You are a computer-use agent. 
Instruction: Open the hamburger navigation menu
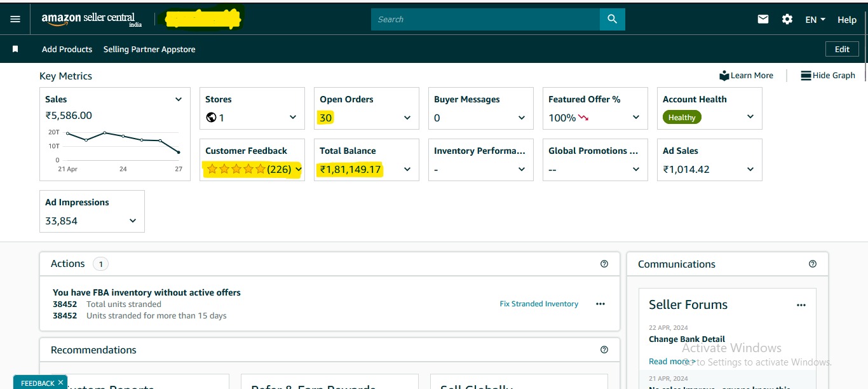(x=15, y=19)
